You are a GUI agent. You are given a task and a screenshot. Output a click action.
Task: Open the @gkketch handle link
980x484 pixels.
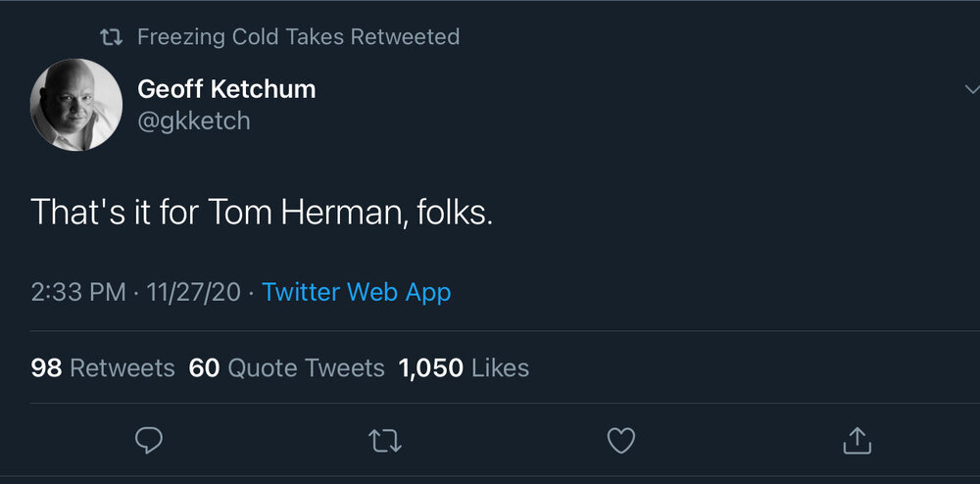(194, 121)
